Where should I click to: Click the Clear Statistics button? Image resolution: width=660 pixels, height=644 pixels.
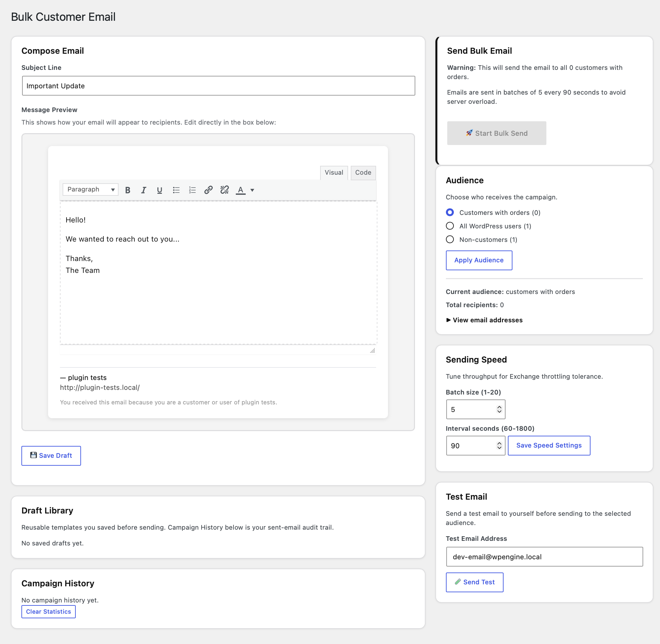tap(49, 611)
